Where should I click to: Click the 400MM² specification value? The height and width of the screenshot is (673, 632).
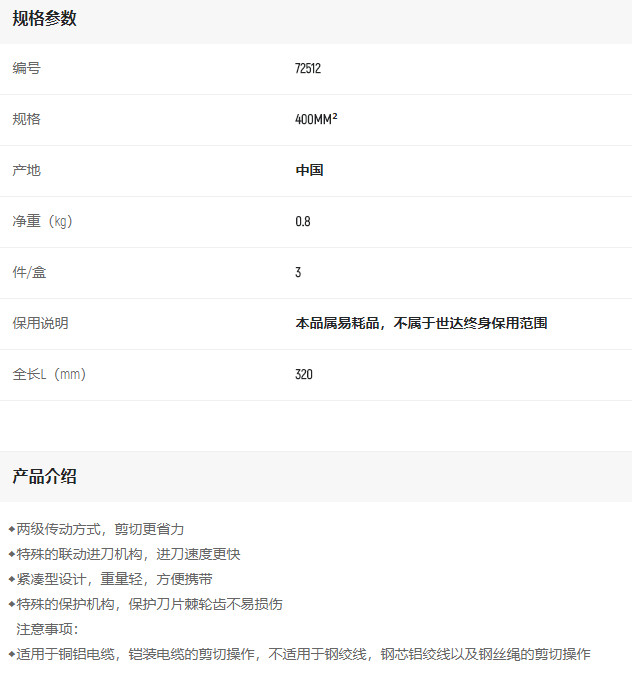316,119
